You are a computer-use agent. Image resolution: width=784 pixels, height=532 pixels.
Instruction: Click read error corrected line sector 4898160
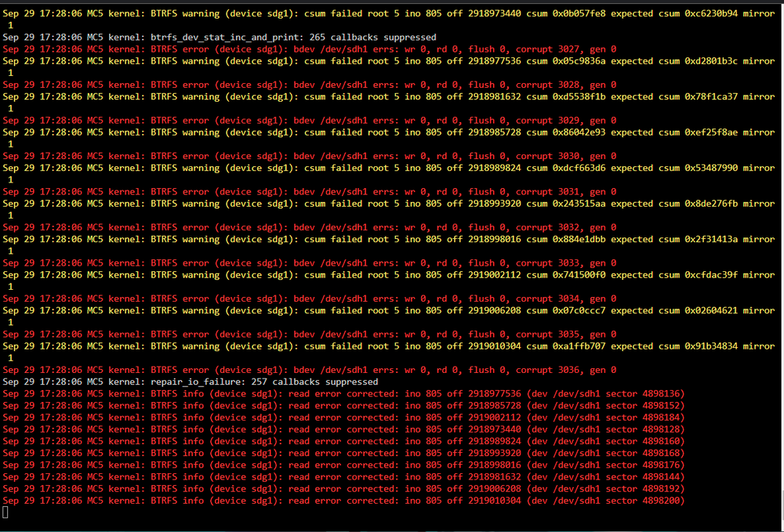click(x=343, y=441)
